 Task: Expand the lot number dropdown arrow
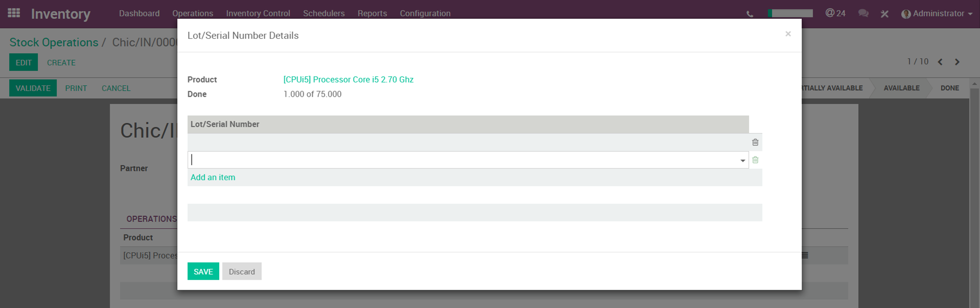pyautogui.click(x=742, y=161)
